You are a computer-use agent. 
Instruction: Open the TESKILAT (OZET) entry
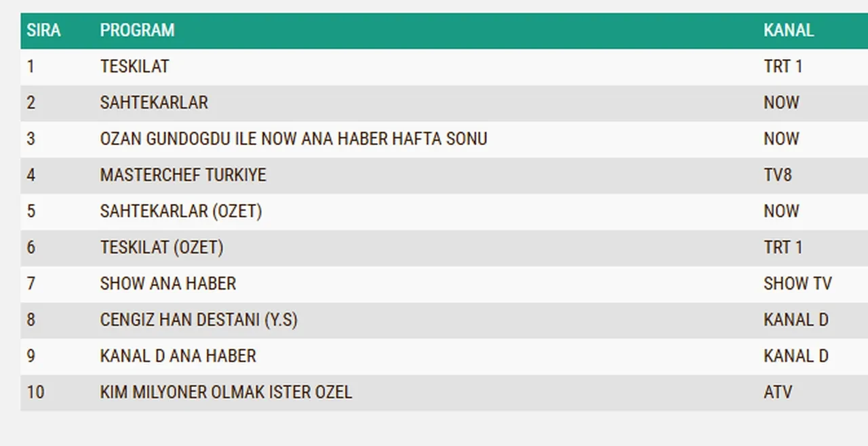click(x=161, y=247)
